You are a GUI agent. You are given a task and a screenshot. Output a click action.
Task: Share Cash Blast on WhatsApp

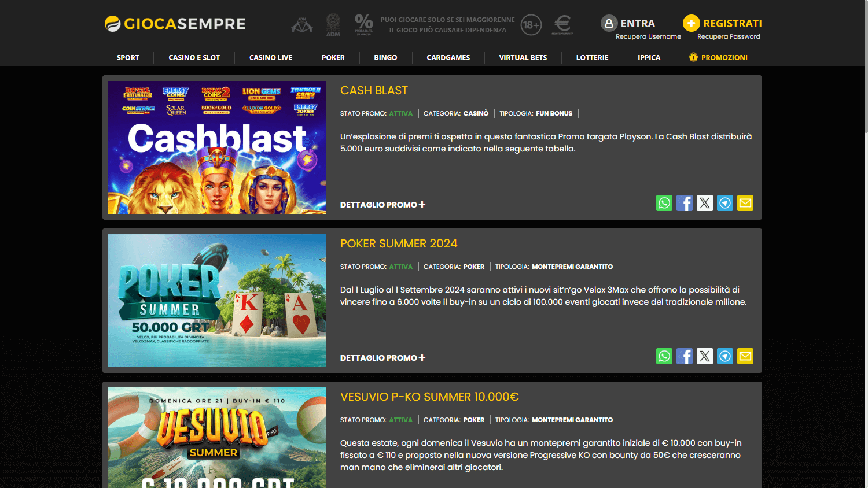coord(664,203)
